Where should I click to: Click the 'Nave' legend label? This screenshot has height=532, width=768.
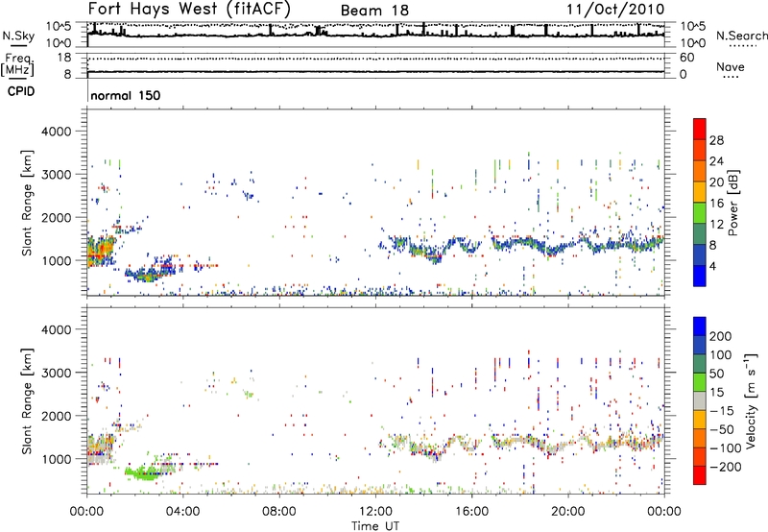click(x=731, y=66)
